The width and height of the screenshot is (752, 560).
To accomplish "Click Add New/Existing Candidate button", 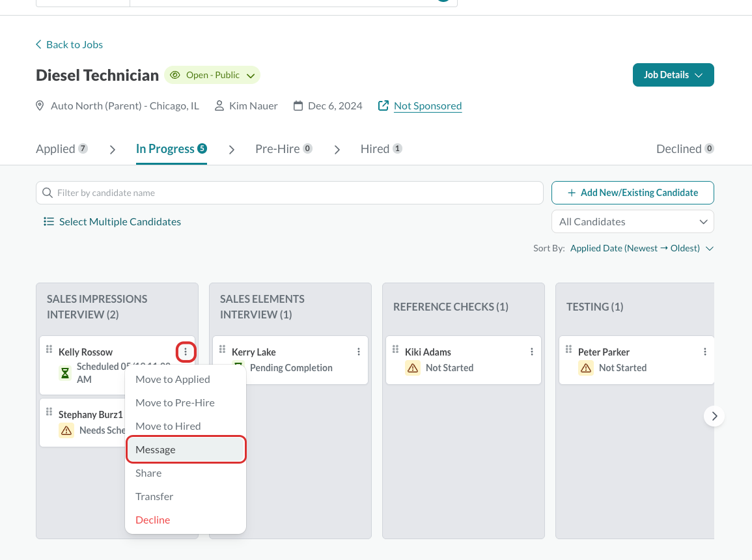I will [x=633, y=193].
